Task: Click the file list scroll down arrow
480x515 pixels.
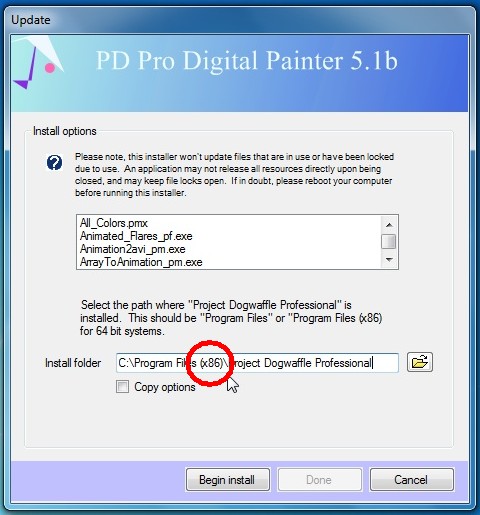Action: coord(389,260)
